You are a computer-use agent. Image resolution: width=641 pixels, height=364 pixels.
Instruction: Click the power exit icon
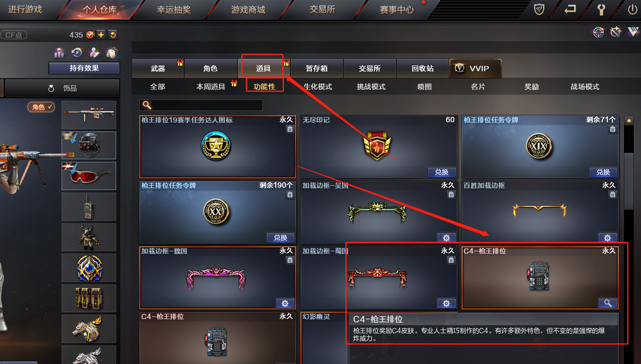tap(632, 9)
